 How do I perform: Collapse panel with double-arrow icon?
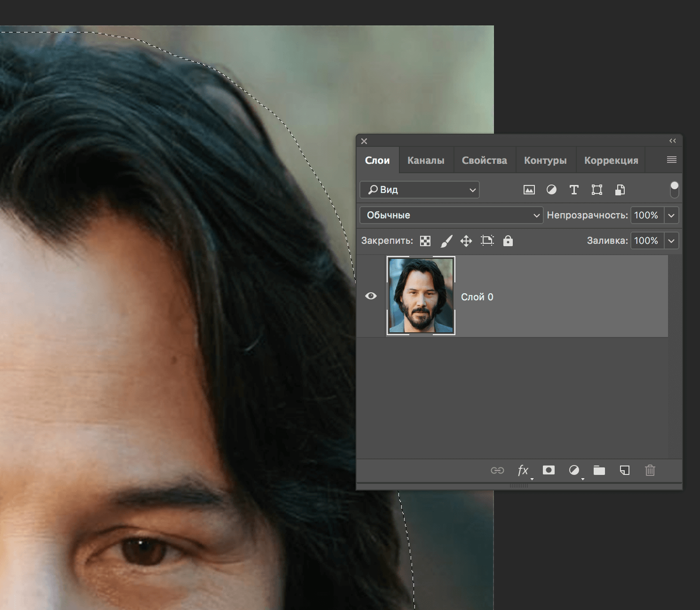673,141
